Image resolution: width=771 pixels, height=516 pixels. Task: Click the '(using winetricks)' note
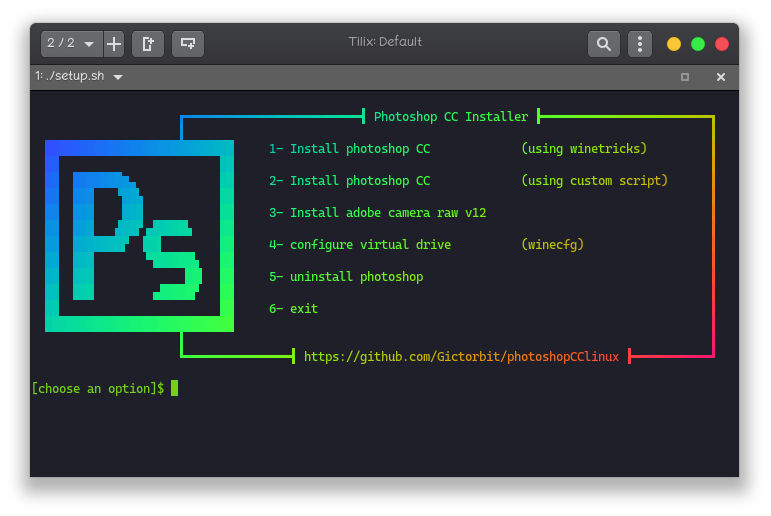tap(584, 149)
